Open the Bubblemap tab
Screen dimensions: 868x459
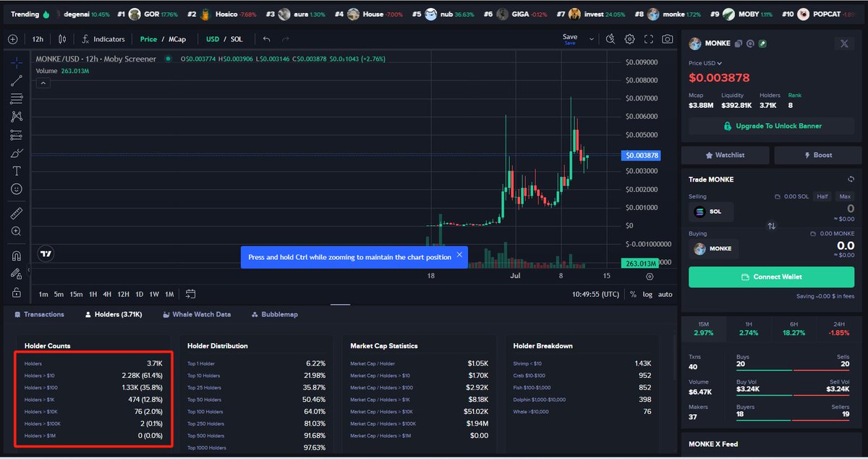275,314
